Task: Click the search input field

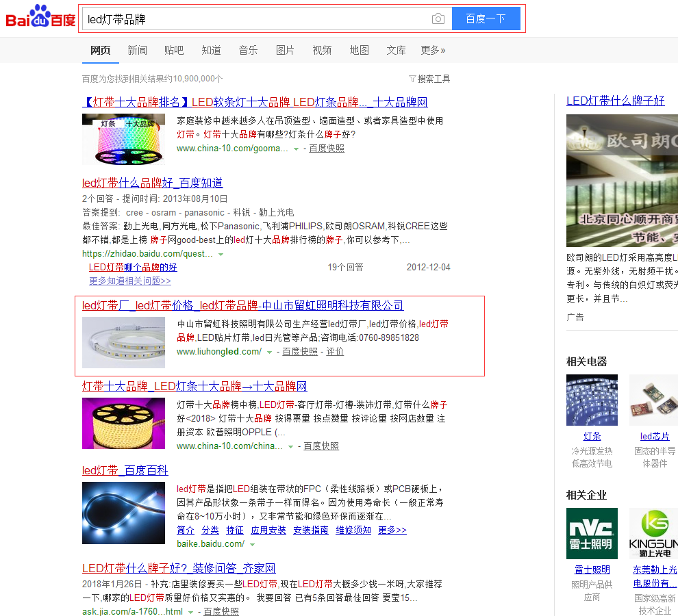Action: (253, 19)
